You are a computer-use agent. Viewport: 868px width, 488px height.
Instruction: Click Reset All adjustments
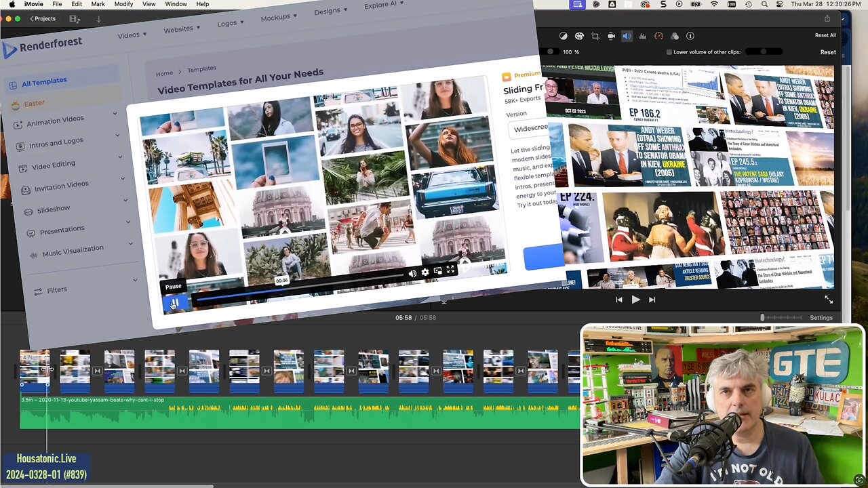[x=825, y=35]
